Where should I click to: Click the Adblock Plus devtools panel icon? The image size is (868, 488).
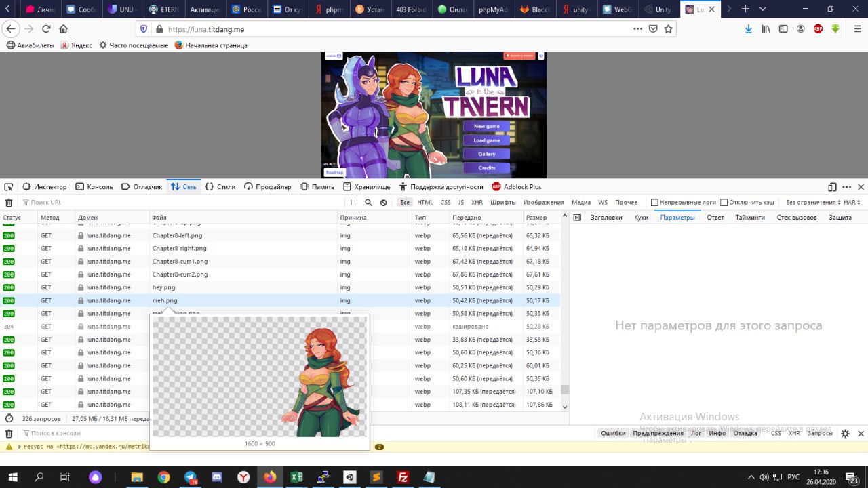click(496, 187)
